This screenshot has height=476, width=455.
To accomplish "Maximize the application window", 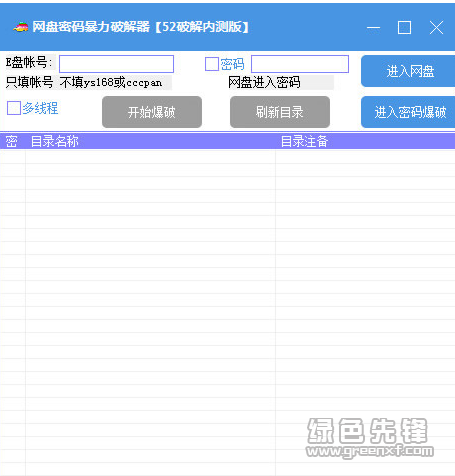I will click(x=404, y=27).
